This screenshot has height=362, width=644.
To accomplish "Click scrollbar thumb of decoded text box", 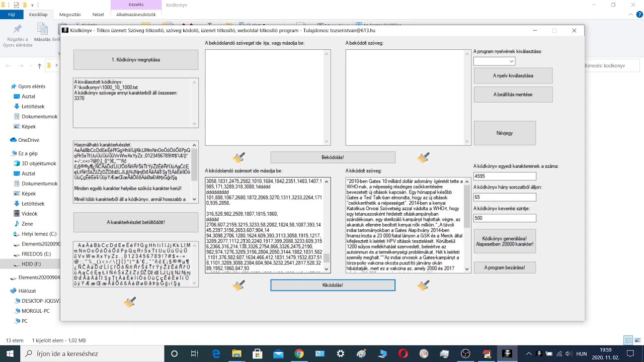I will coord(467,207).
